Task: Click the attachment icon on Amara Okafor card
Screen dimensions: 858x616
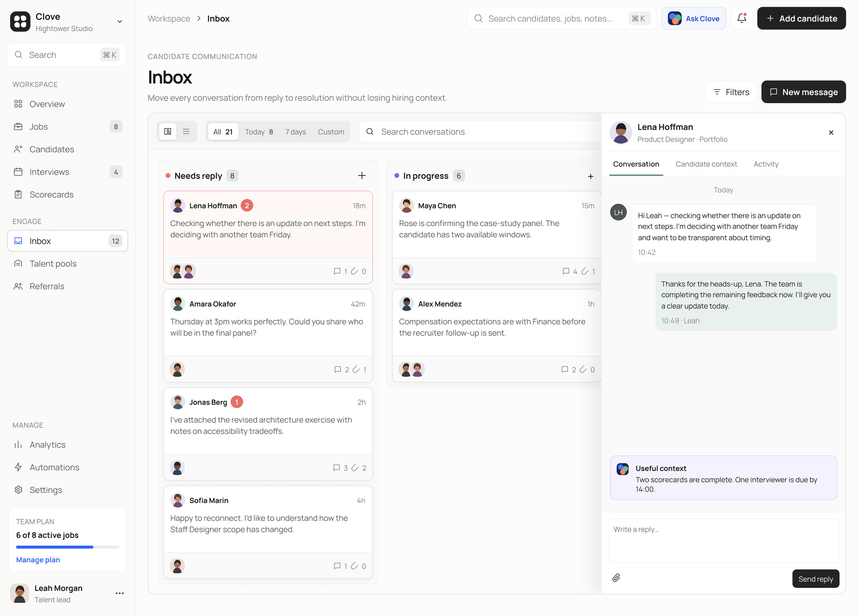Action: pyautogui.click(x=356, y=369)
